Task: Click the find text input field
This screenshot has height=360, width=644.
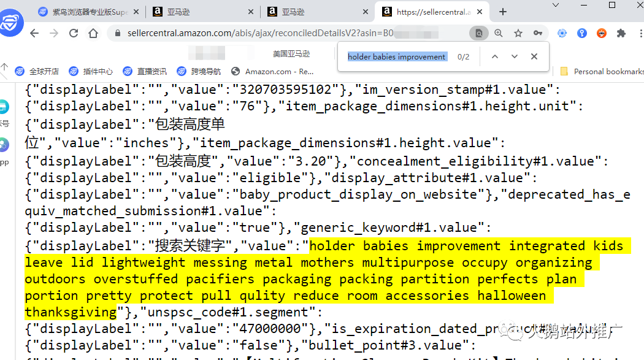Action: click(x=397, y=56)
